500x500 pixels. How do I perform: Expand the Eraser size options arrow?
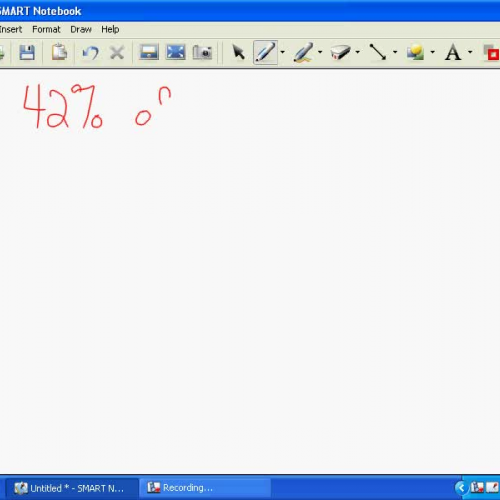[x=358, y=52]
